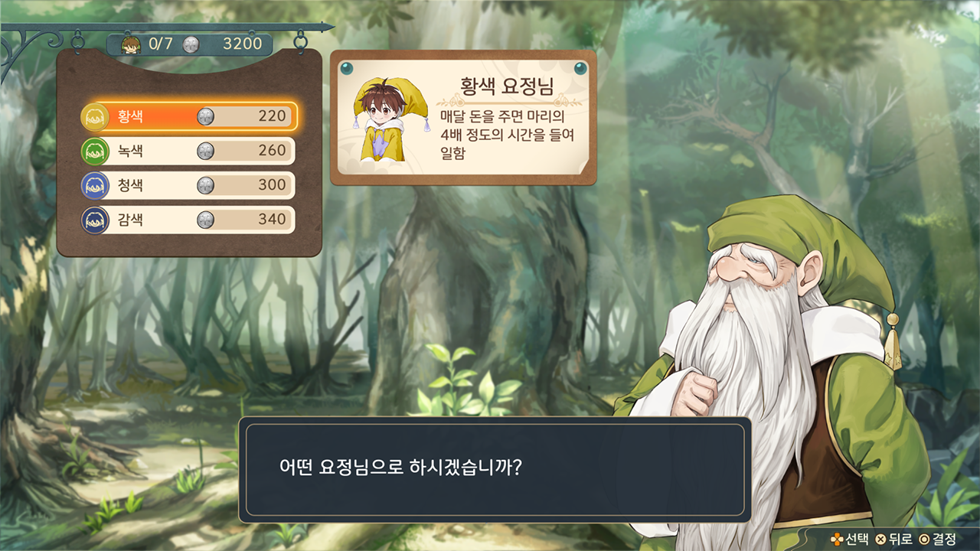980x551 pixels.
Task: Click the 260 price in 녹색 row
Action: [x=272, y=151]
